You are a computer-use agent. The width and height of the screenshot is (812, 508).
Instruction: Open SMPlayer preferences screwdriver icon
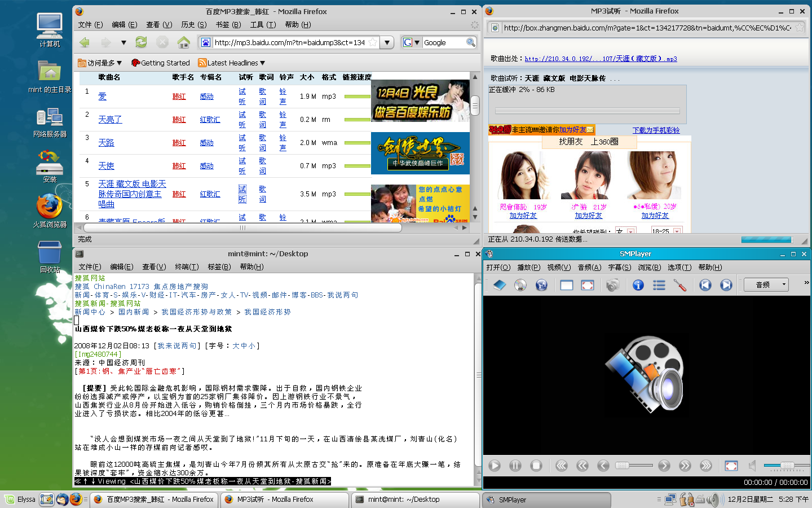tap(680, 285)
